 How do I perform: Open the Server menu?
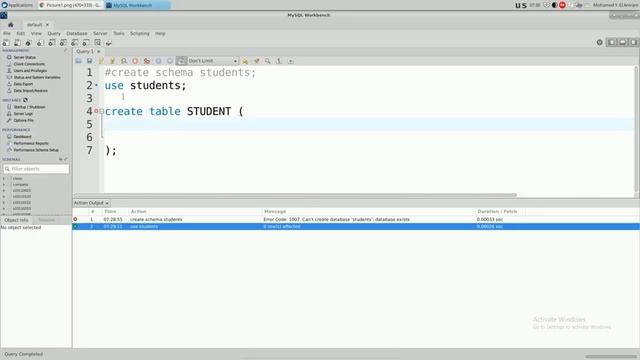(100, 33)
